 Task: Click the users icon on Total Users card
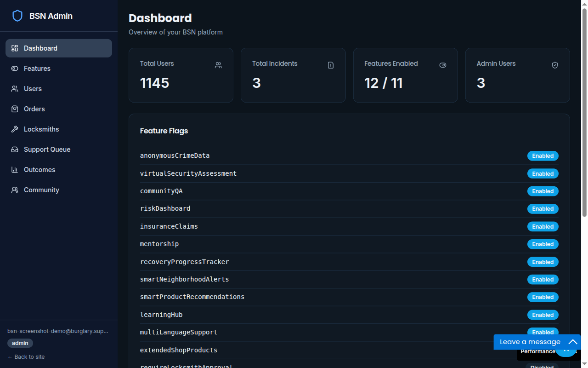pos(218,65)
